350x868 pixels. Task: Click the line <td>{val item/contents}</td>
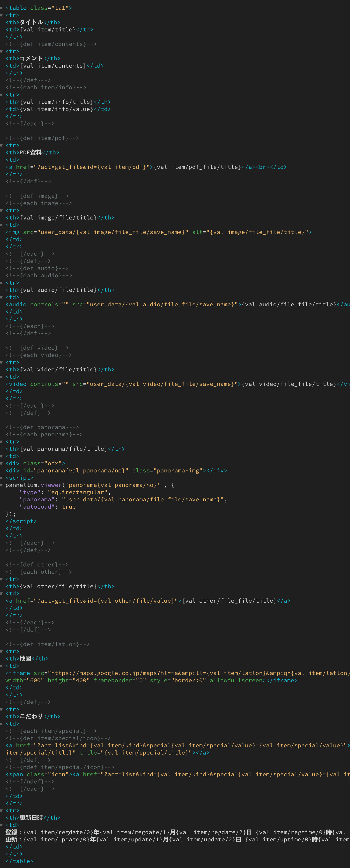click(54, 66)
